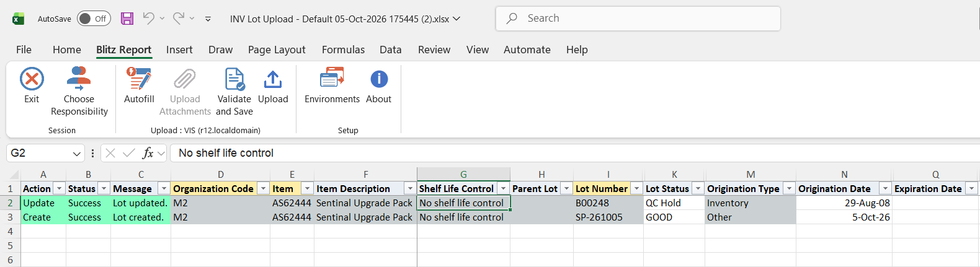Open Environments setup

click(332, 85)
